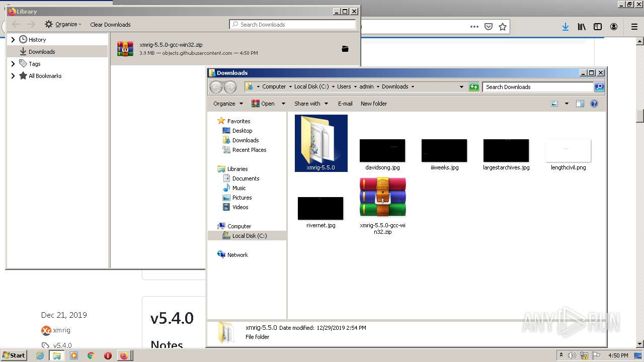This screenshot has width=644, height=362.
Task: Open Firefox hamburger menu
Action: pyautogui.click(x=634, y=27)
